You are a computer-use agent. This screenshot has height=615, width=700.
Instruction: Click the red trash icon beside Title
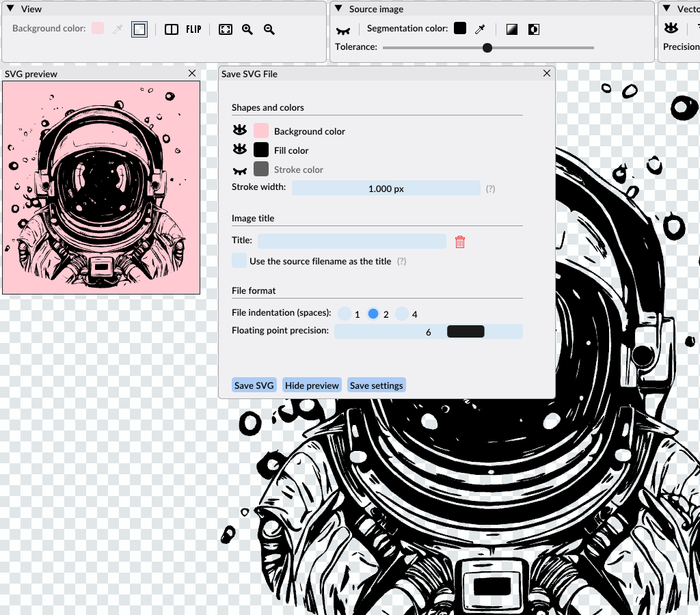tap(460, 242)
